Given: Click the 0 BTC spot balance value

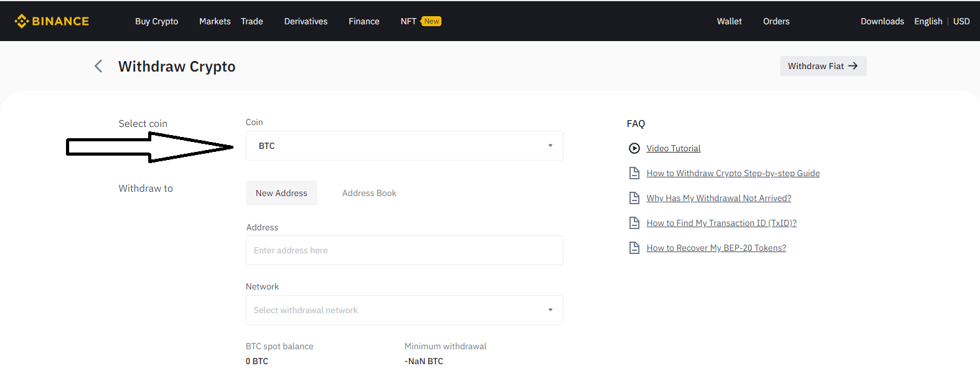Looking at the screenshot, I should [x=257, y=361].
